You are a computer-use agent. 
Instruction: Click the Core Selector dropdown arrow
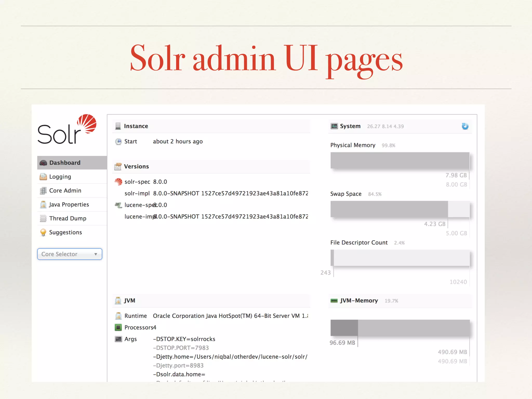pos(96,254)
